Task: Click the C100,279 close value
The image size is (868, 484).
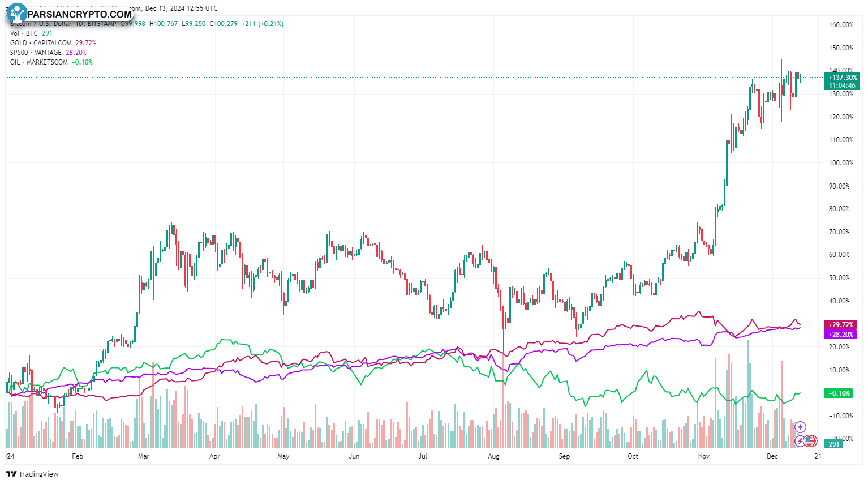Action: [224, 24]
